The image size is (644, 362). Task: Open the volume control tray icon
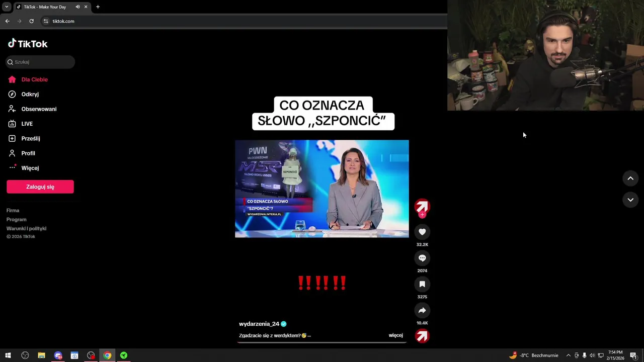click(x=592, y=355)
